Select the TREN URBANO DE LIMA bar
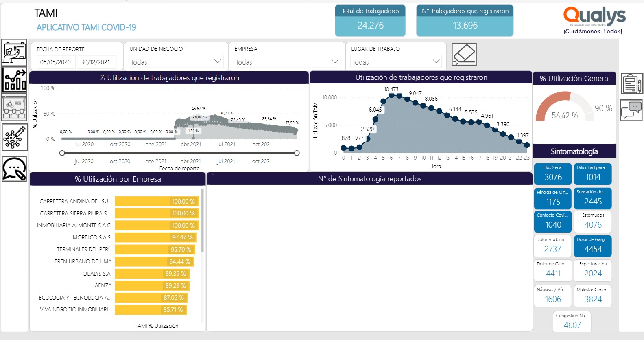Screen dimensions: 644x340 [155, 261]
